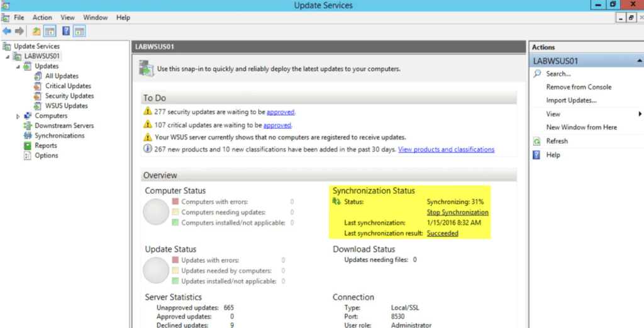Select Downstream Servers node
The width and height of the screenshot is (644, 328).
point(64,126)
